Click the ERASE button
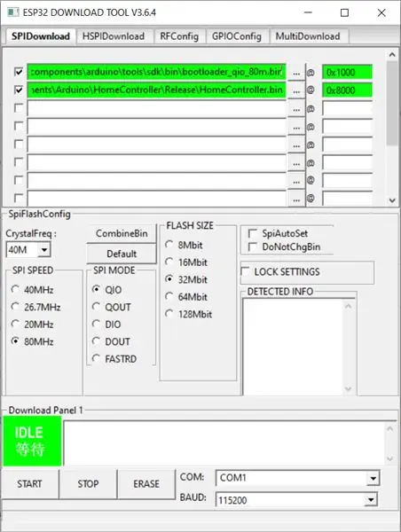Screen dimensions: 401x532 click(x=146, y=484)
